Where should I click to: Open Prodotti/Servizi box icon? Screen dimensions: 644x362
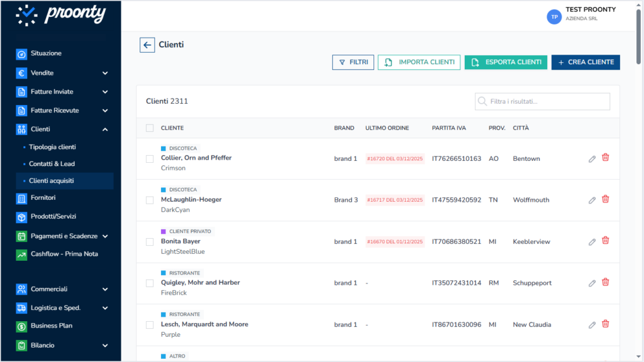point(21,217)
